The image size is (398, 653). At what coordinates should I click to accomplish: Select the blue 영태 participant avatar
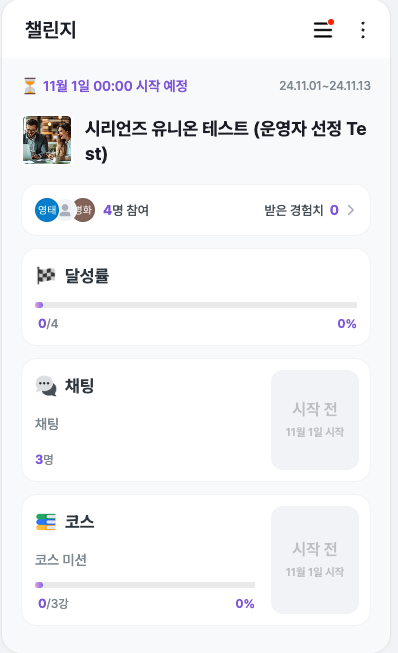pos(47,210)
